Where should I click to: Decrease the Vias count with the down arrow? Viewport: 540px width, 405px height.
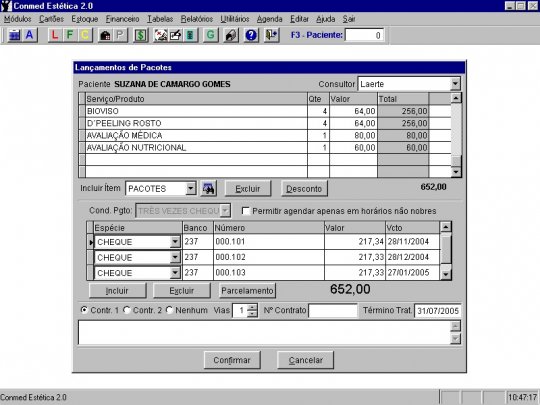coord(252,314)
